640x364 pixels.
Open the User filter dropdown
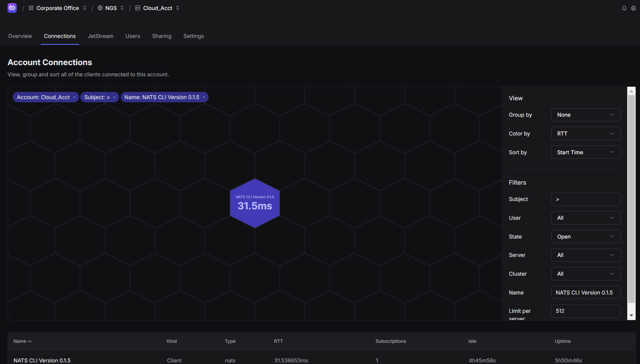coord(586,218)
